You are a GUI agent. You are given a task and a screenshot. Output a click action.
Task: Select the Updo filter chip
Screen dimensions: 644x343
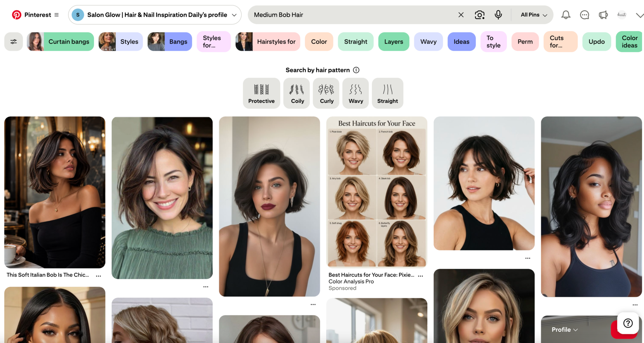[x=597, y=42]
